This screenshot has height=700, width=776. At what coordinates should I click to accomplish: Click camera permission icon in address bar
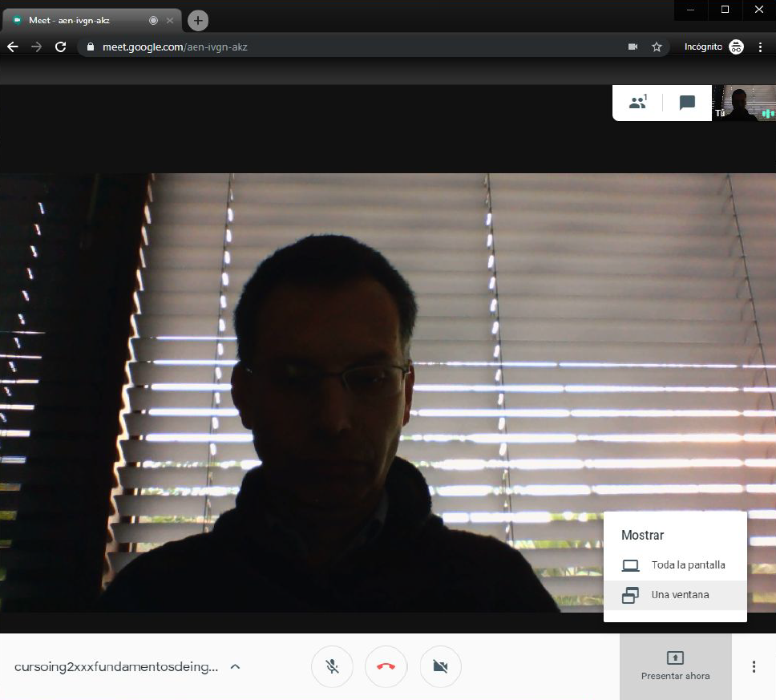click(x=633, y=47)
